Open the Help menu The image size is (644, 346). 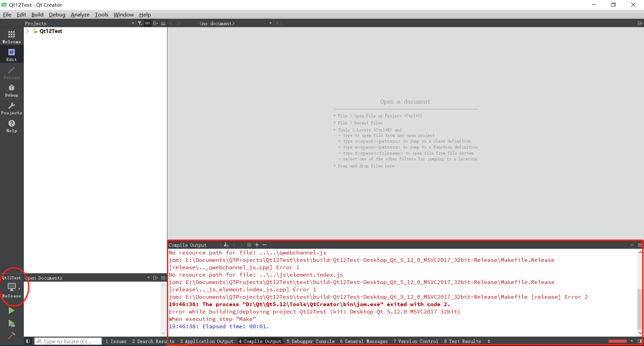point(145,14)
